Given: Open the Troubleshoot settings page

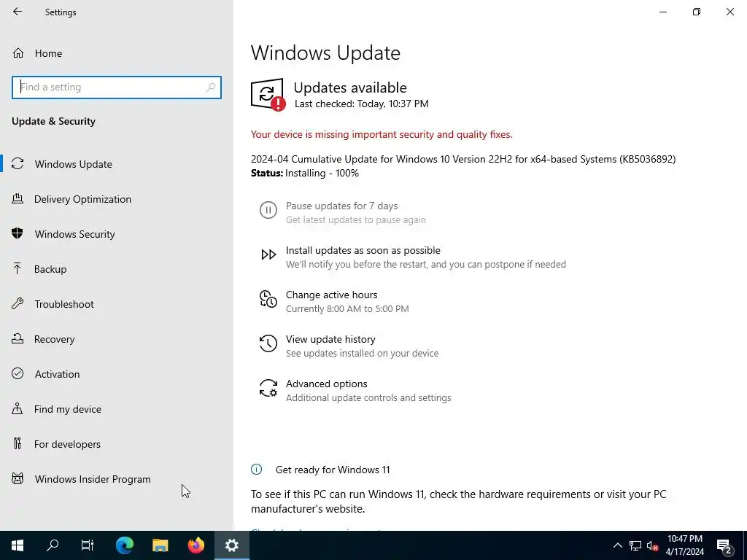Looking at the screenshot, I should pyautogui.click(x=117, y=304).
